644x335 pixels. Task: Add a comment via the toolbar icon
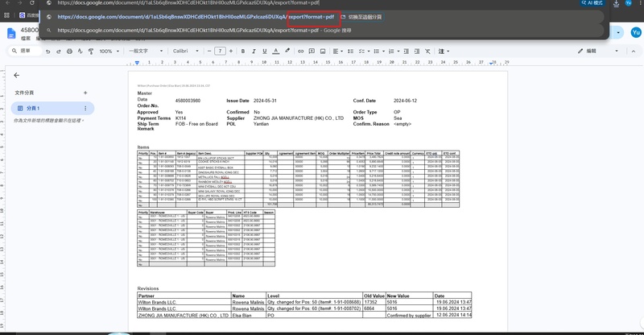point(312,51)
